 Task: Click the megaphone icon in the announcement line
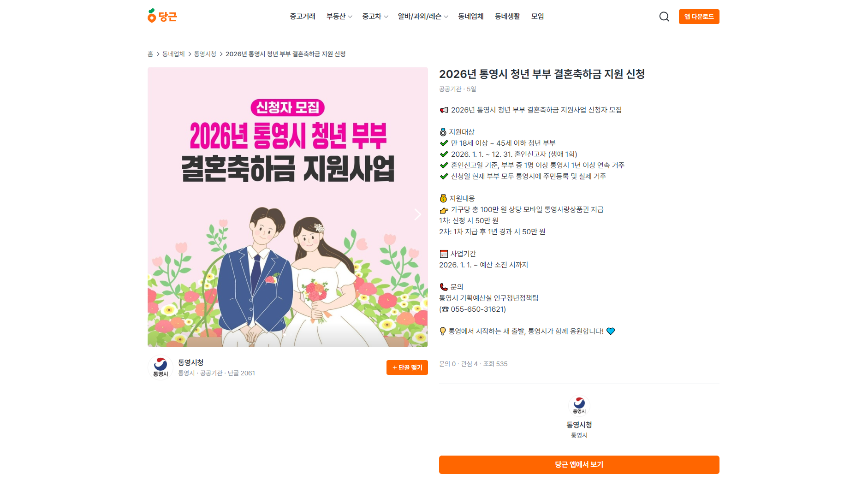click(x=444, y=110)
